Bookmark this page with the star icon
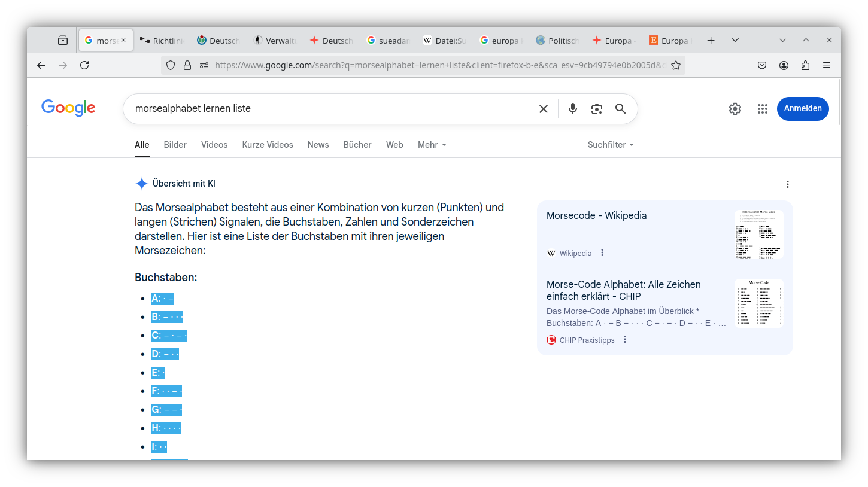 pyautogui.click(x=675, y=65)
